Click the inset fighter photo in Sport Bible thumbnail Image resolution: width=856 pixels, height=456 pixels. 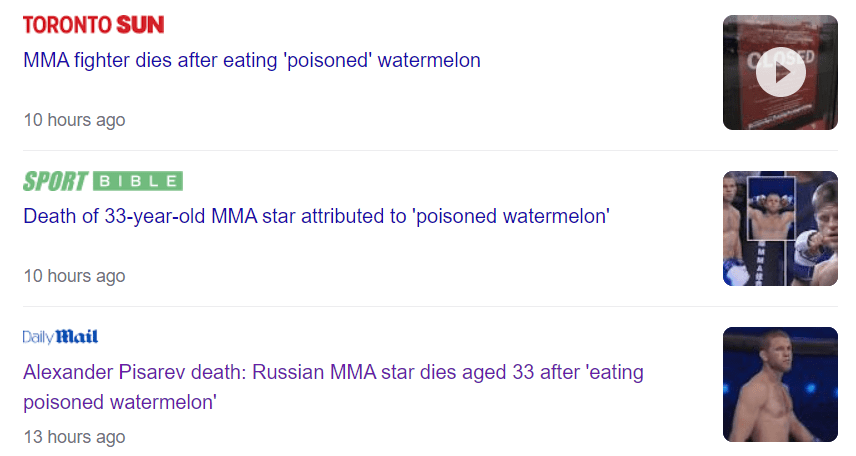click(x=771, y=210)
